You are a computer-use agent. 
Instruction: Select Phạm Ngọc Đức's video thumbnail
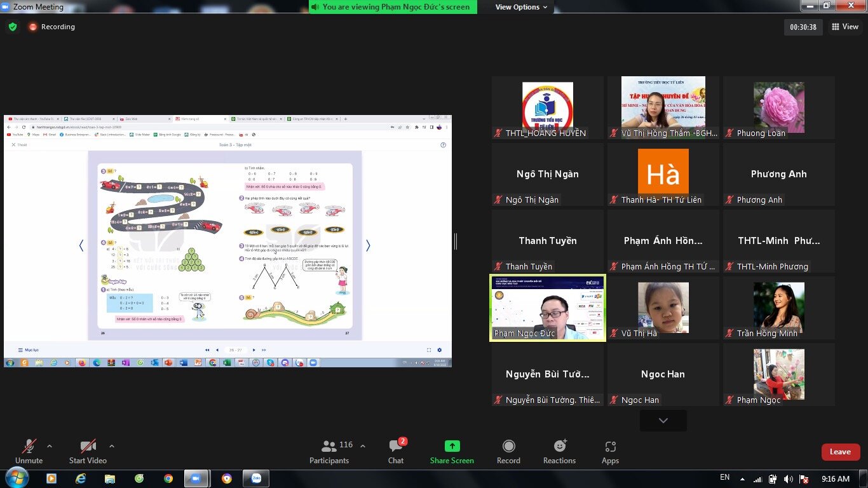point(547,307)
